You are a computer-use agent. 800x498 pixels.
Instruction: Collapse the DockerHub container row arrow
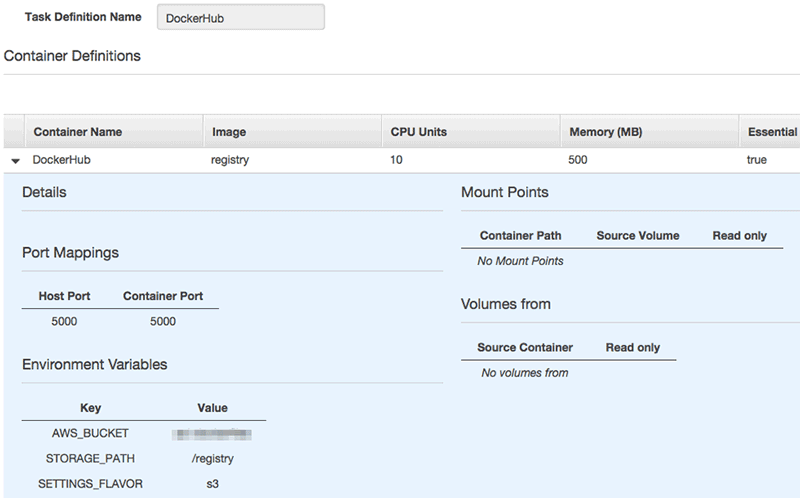(15, 161)
